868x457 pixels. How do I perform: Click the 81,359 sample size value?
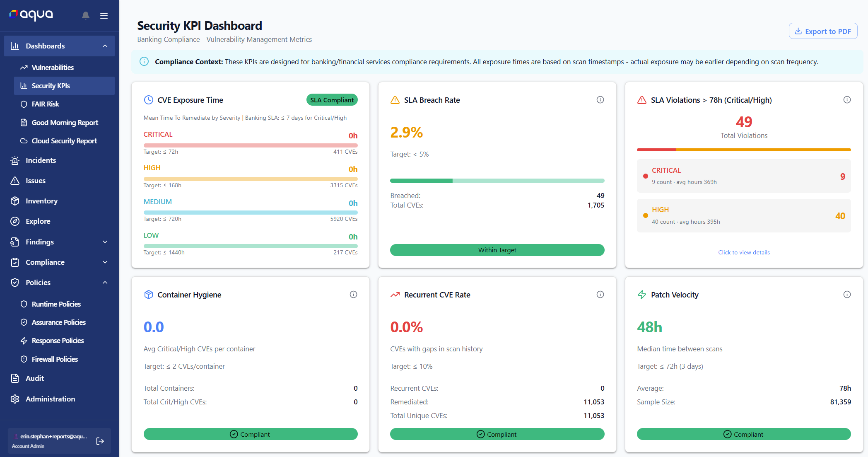coord(840,402)
